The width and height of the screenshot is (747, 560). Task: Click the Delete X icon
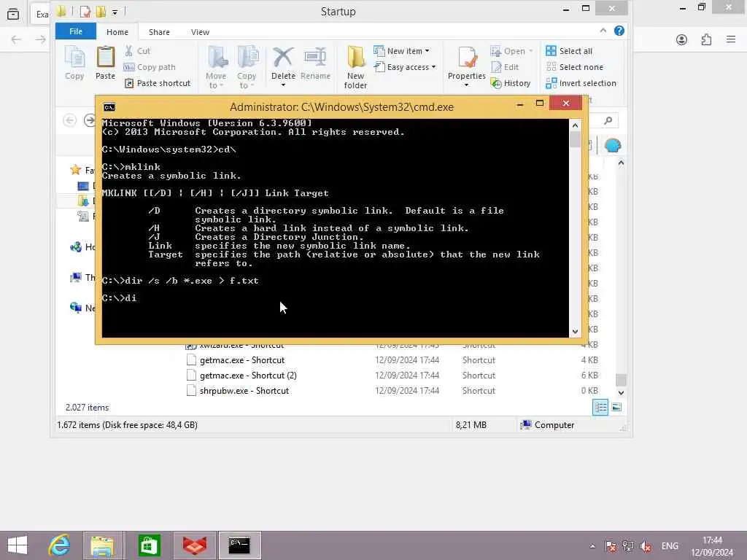click(283, 58)
